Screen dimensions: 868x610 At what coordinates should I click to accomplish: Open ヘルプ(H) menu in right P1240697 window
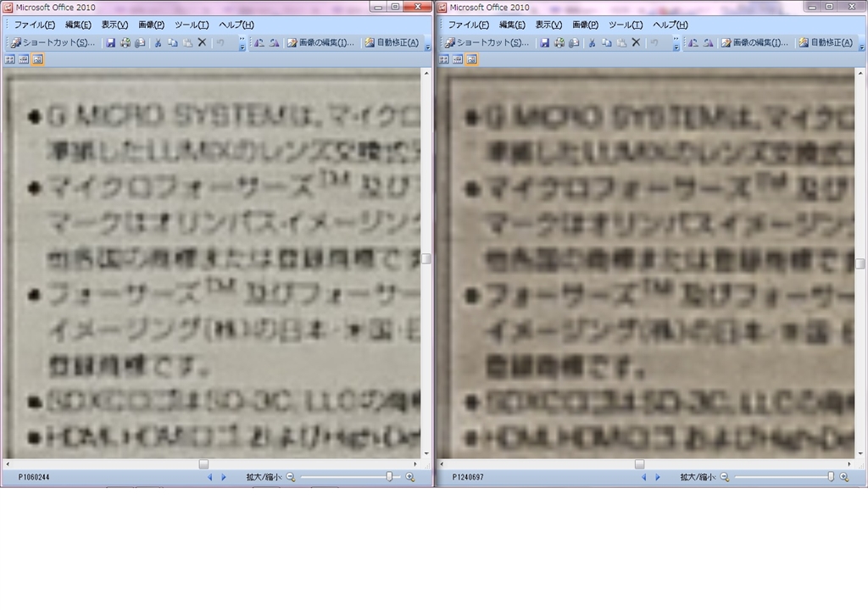(670, 25)
